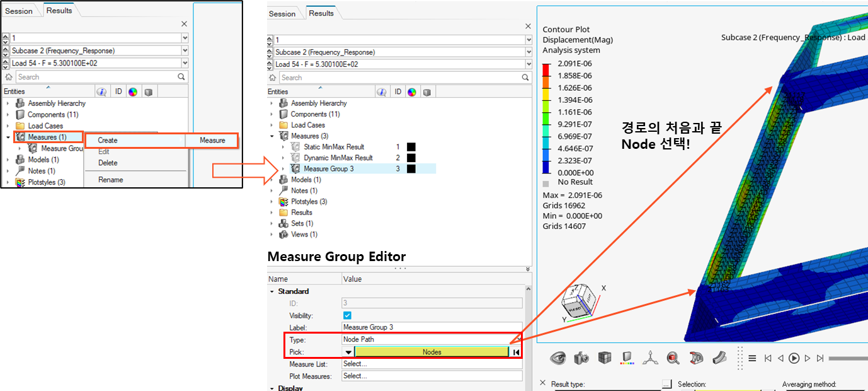This screenshot has height=391, width=868.
Task: Click the yellow Nodes collector button
Action: coord(431,352)
